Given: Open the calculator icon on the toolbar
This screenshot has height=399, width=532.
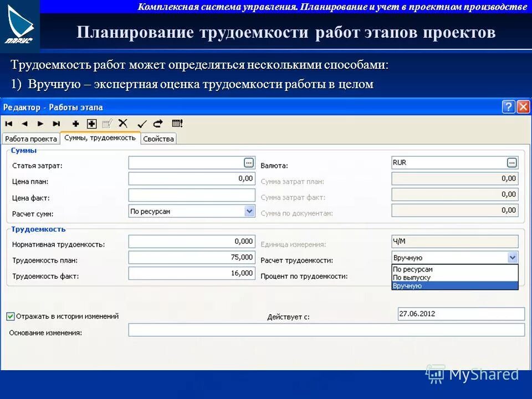Looking at the screenshot, I should [x=177, y=122].
